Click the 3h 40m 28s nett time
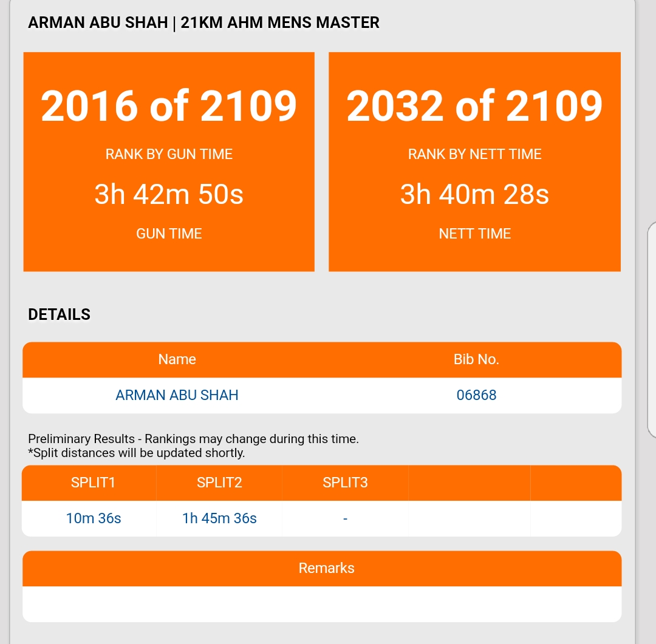Image resolution: width=656 pixels, height=644 pixels. point(474,194)
